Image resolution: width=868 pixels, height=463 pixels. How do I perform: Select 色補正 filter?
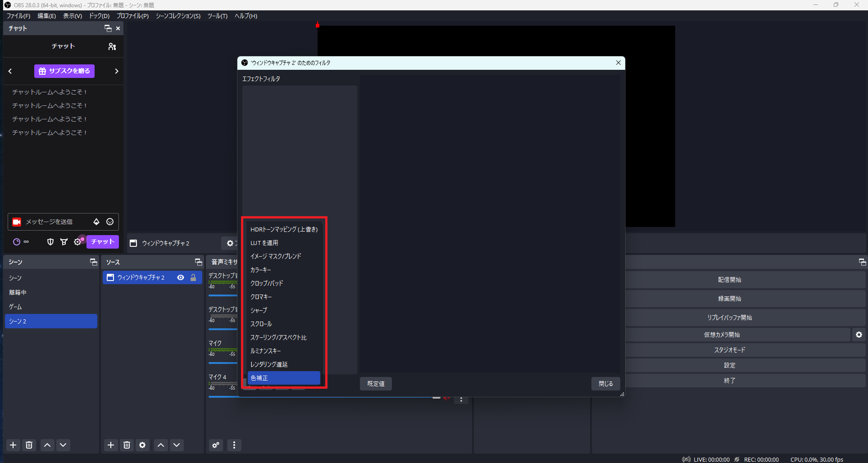point(284,378)
